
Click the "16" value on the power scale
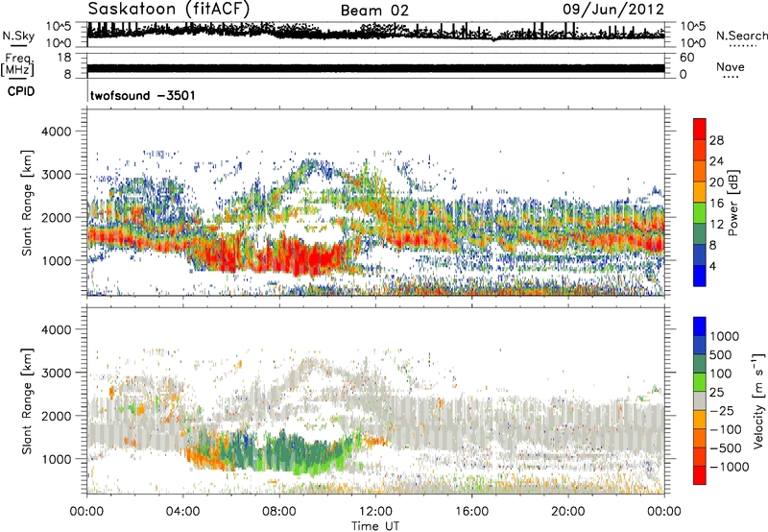716,204
